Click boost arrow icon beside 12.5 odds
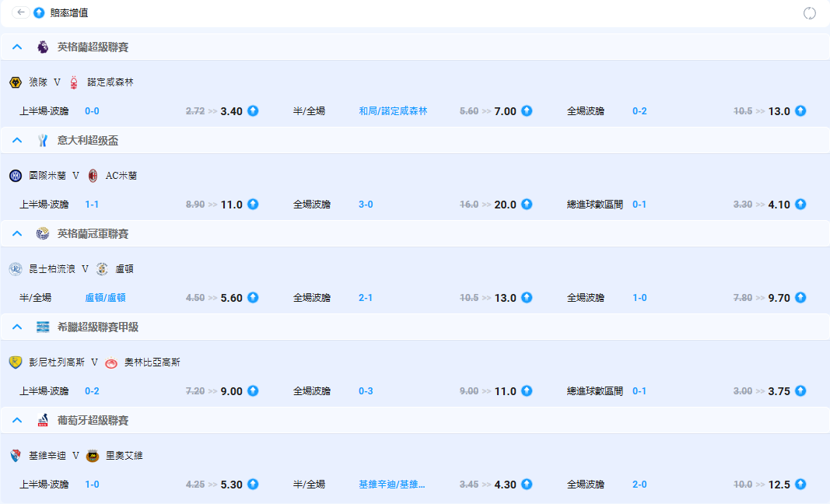The image size is (830, 504). click(x=800, y=485)
